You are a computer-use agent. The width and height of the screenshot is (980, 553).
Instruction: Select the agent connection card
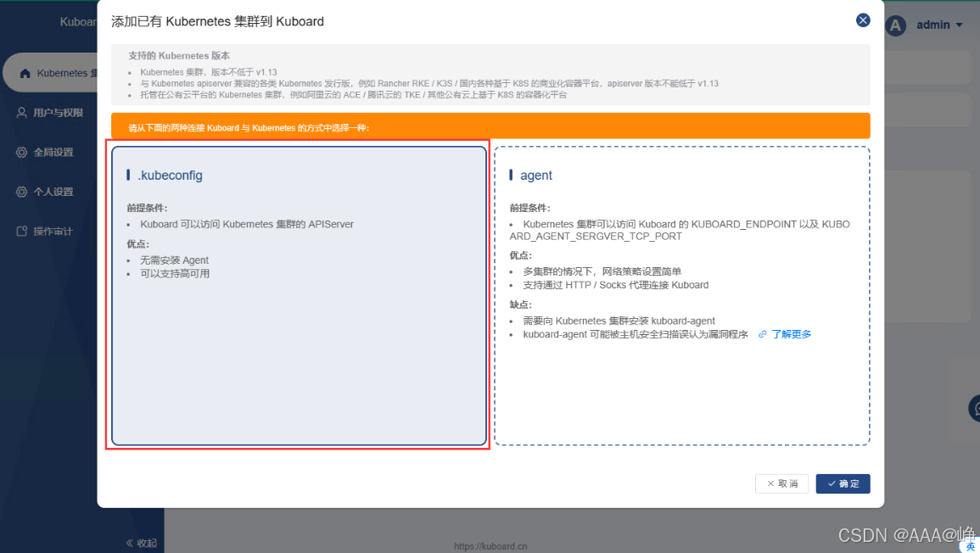(x=682, y=295)
